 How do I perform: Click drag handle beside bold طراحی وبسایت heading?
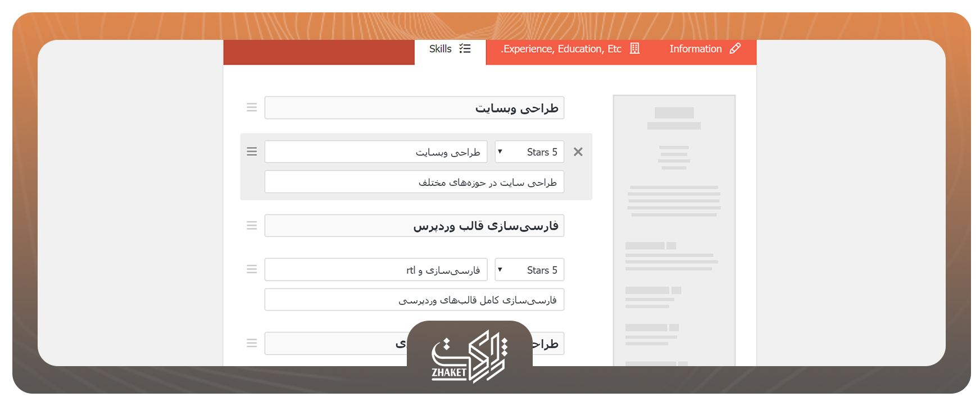[252, 107]
